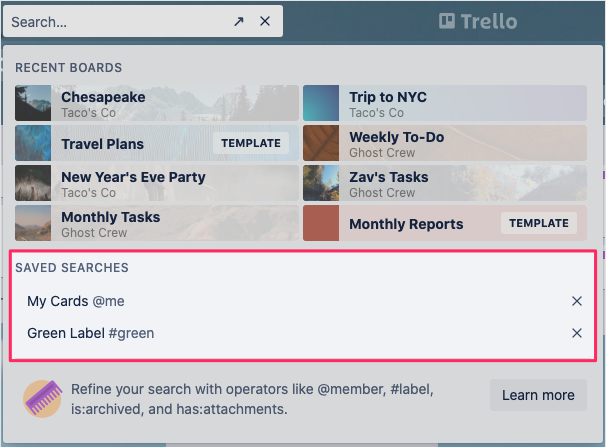The image size is (606, 447).
Task: Run the My Cards @me saved search
Action: click(x=76, y=301)
